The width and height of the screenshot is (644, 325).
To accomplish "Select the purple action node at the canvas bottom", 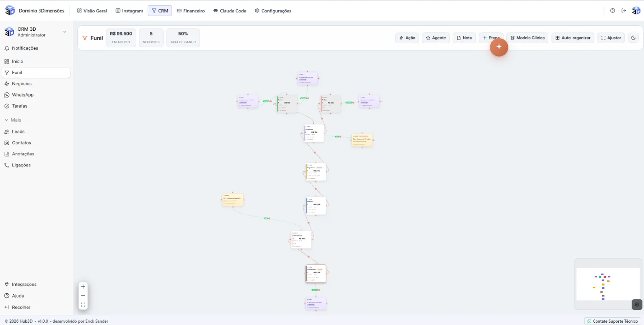I will tap(316, 303).
